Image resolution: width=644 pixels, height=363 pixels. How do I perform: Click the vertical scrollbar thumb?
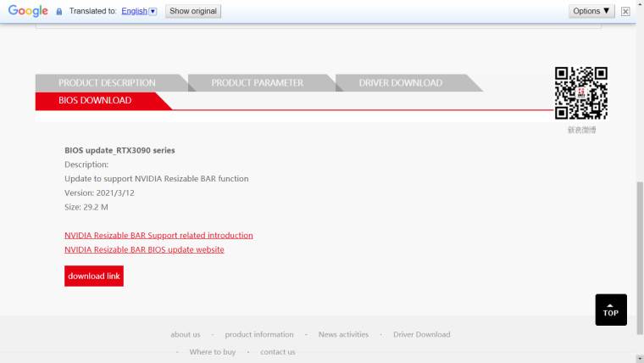point(640,258)
